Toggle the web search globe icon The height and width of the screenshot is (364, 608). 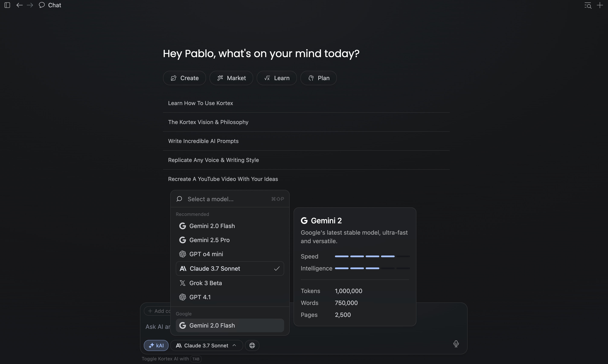(252, 345)
